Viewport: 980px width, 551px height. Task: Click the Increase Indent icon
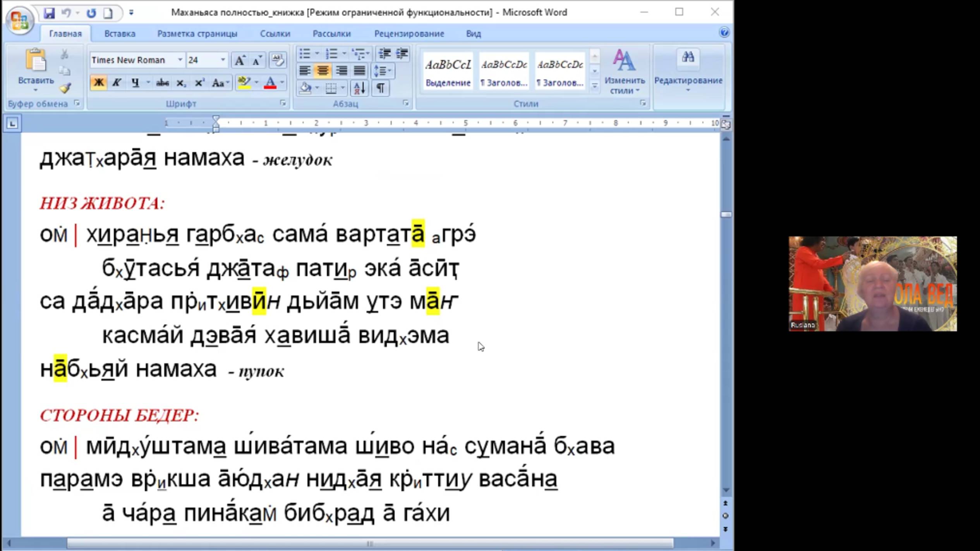click(402, 53)
